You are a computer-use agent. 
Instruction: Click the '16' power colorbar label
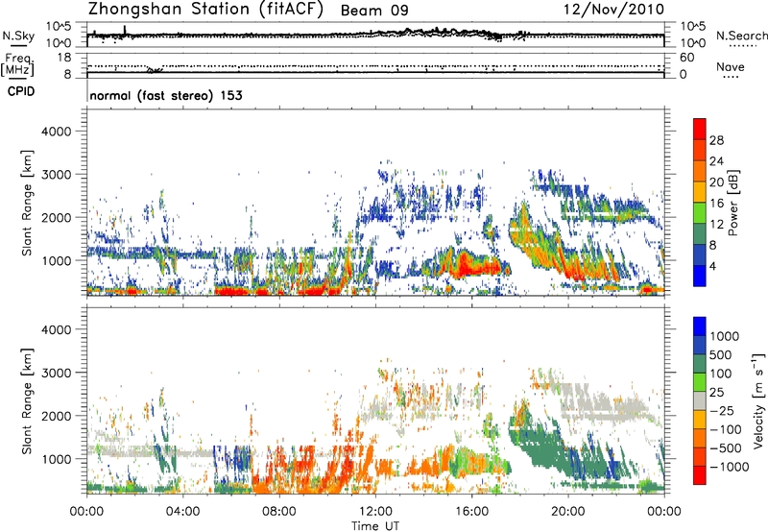click(x=716, y=204)
